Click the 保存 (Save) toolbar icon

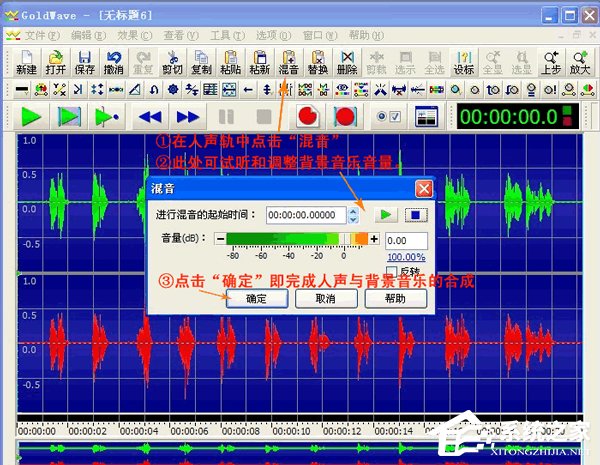85,63
